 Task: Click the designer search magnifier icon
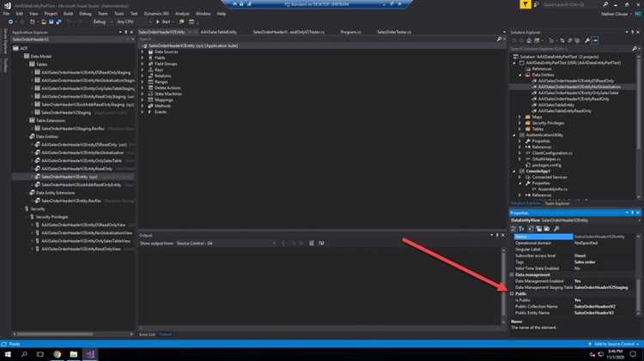tap(500, 39)
